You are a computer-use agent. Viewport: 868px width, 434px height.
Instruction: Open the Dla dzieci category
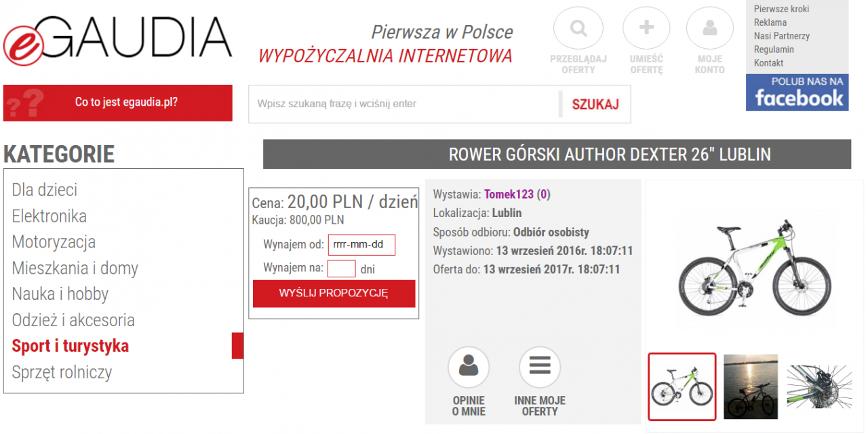pos(45,190)
